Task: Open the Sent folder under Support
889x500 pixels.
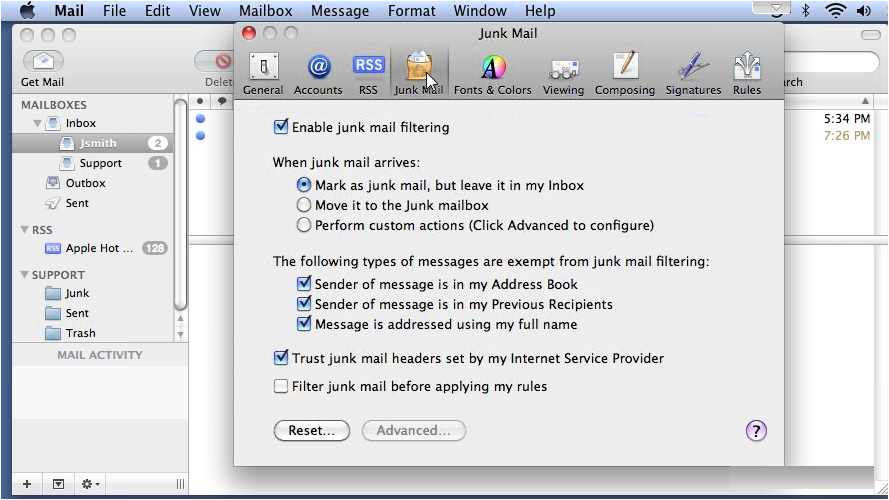Action: click(x=92, y=313)
